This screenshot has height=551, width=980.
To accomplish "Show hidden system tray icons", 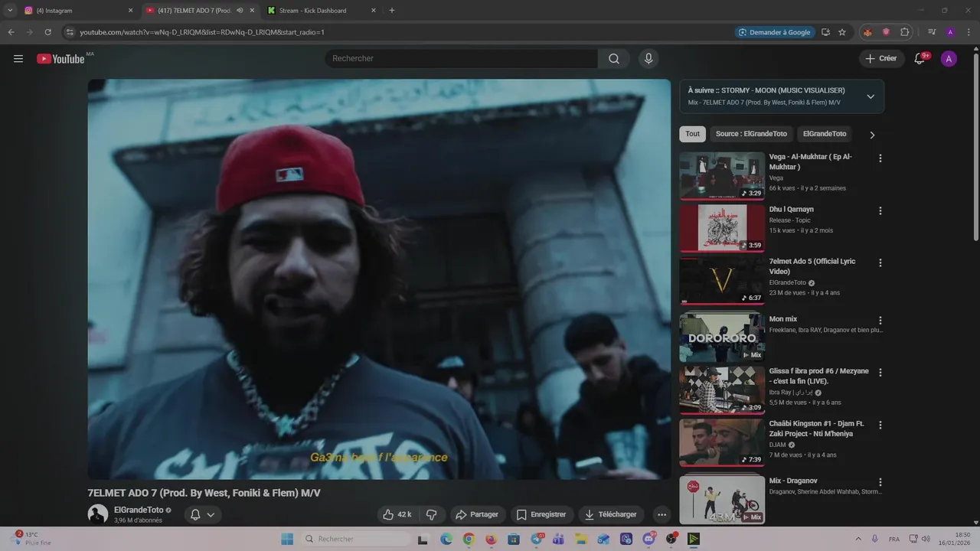I will pos(857,539).
